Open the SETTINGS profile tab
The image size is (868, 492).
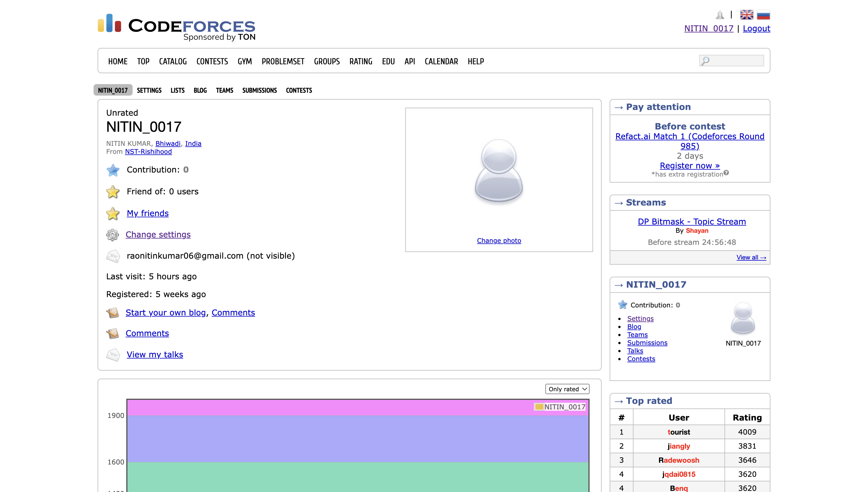click(x=149, y=90)
